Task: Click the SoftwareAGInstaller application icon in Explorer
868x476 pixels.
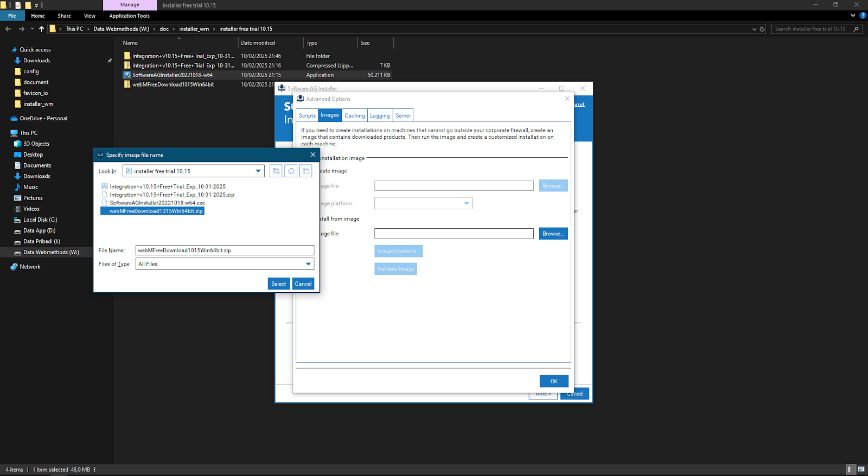Action: tap(127, 75)
